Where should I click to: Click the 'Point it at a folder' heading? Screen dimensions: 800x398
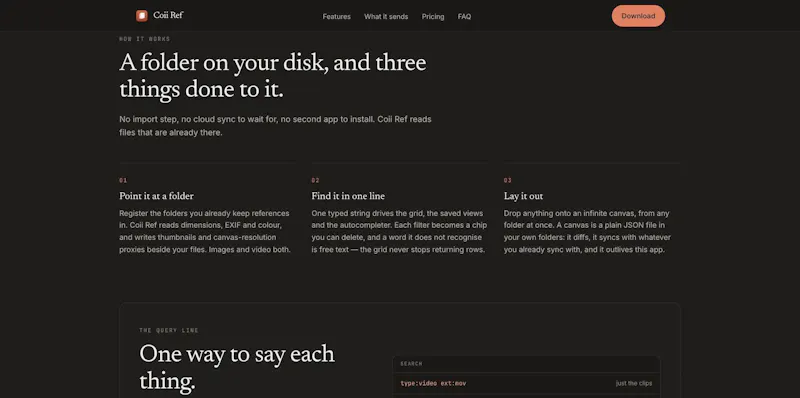tap(156, 196)
